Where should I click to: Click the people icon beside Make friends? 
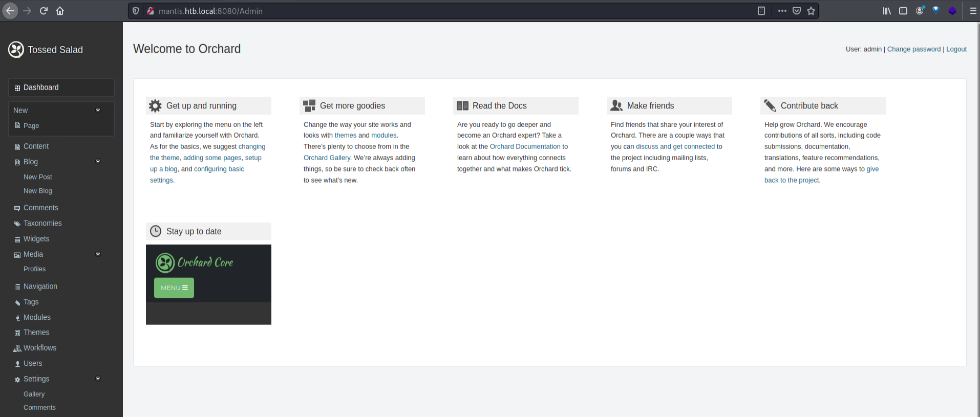coord(616,106)
